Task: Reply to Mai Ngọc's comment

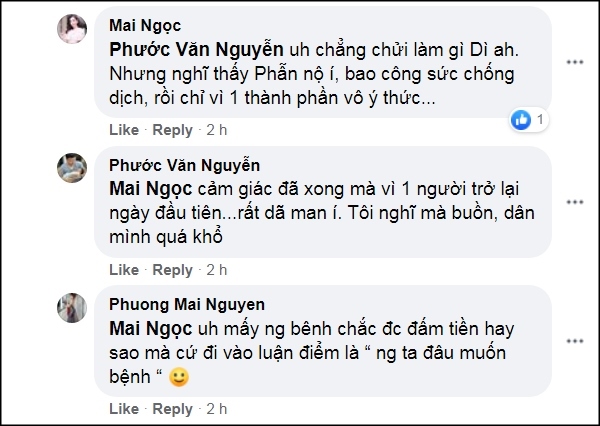Action: [172, 130]
